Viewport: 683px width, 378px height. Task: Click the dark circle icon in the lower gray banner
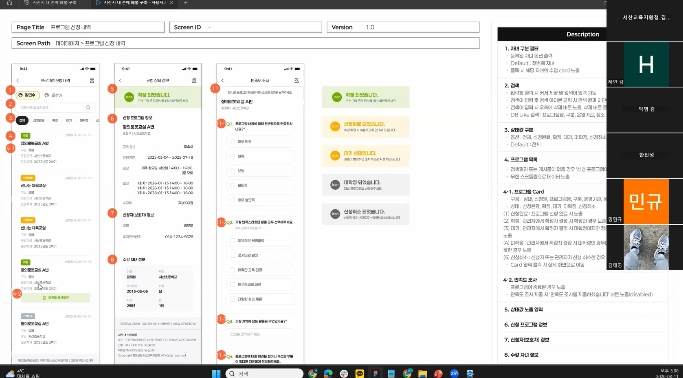coord(335,214)
